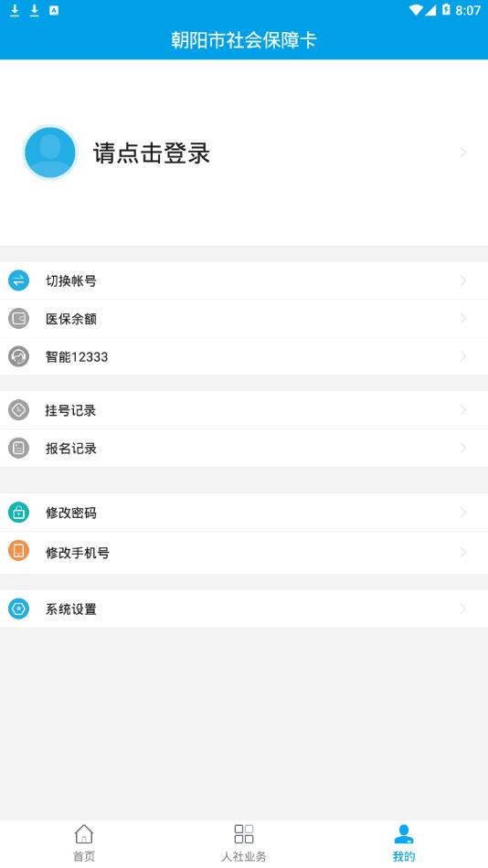
Task: Click the 报名记录 document icon
Action: point(18,448)
